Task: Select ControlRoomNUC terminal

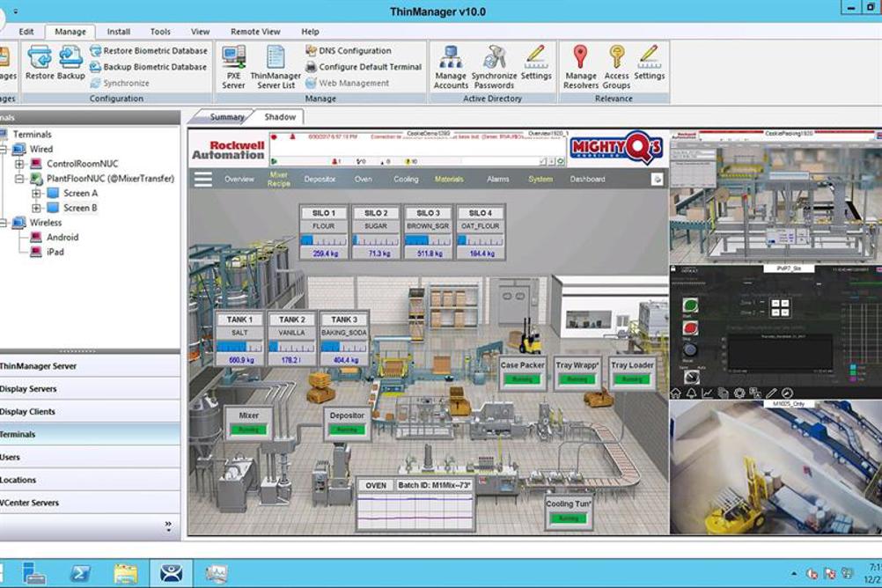Action: pos(83,164)
